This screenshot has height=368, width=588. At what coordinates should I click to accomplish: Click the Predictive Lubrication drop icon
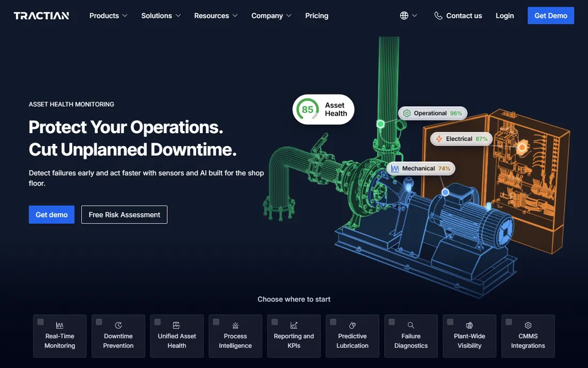click(352, 325)
